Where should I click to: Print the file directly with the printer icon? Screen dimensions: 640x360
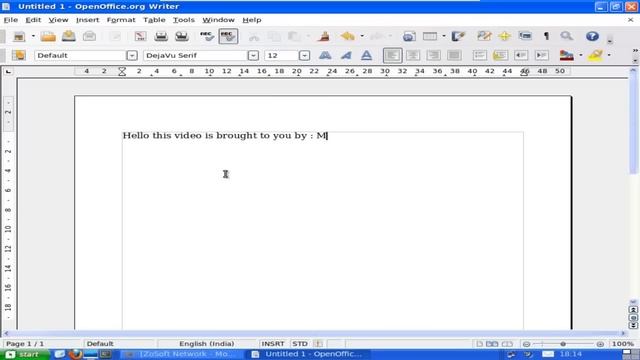click(161, 36)
